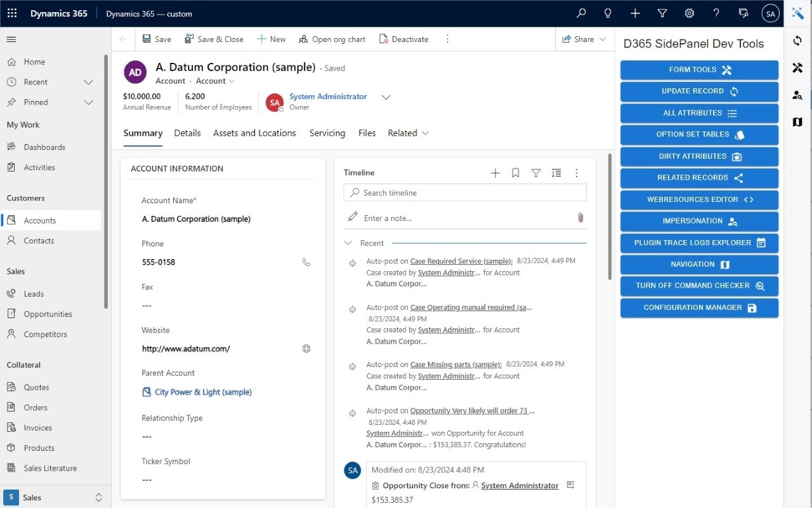Switch to the Details tab
Viewport: 812px width, 508px height.
point(187,133)
